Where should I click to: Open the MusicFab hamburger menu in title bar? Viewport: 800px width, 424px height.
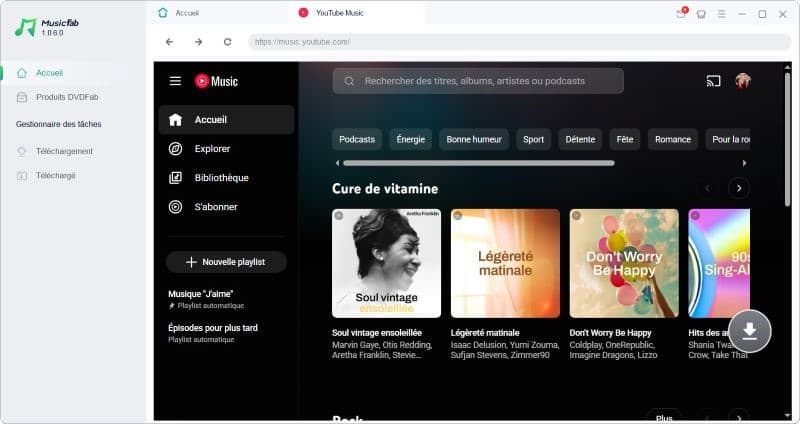[x=721, y=14]
